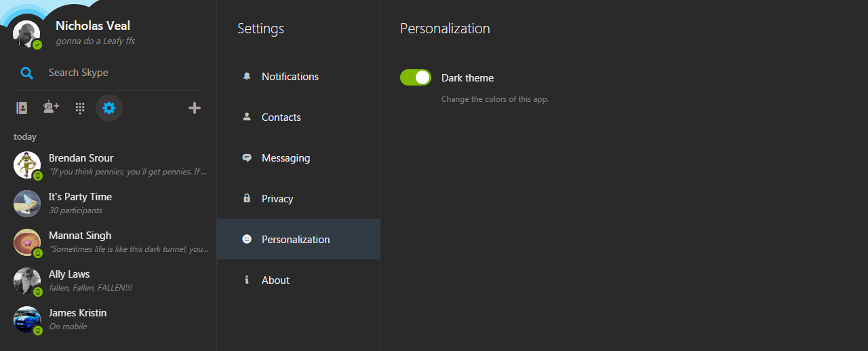
Task: Select the Personalization settings item
Action: (x=298, y=239)
